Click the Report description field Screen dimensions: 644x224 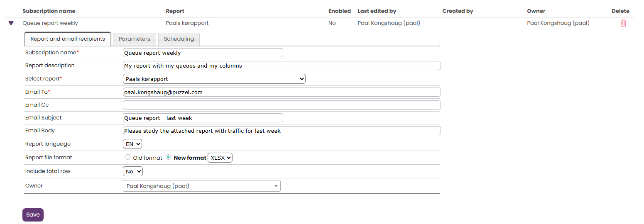(282, 66)
